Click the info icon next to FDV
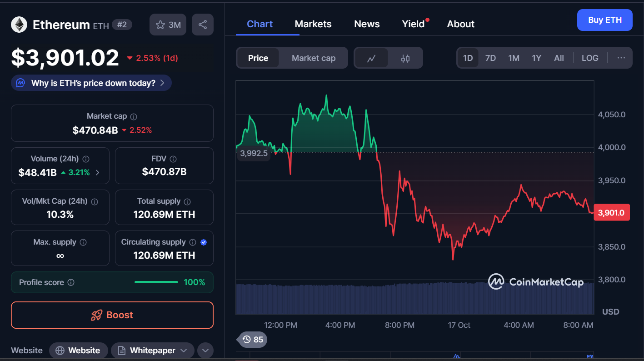644x361 pixels. (x=173, y=159)
